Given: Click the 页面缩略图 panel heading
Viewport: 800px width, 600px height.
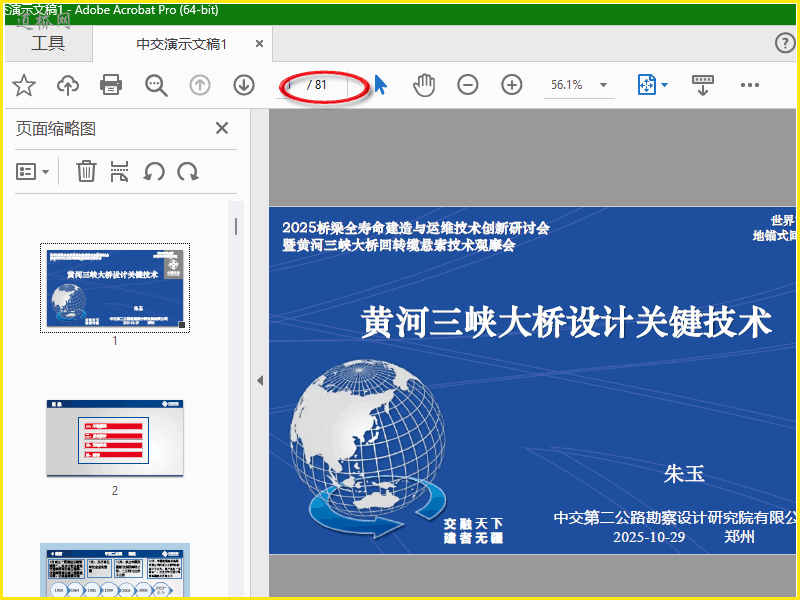Looking at the screenshot, I should [x=56, y=129].
